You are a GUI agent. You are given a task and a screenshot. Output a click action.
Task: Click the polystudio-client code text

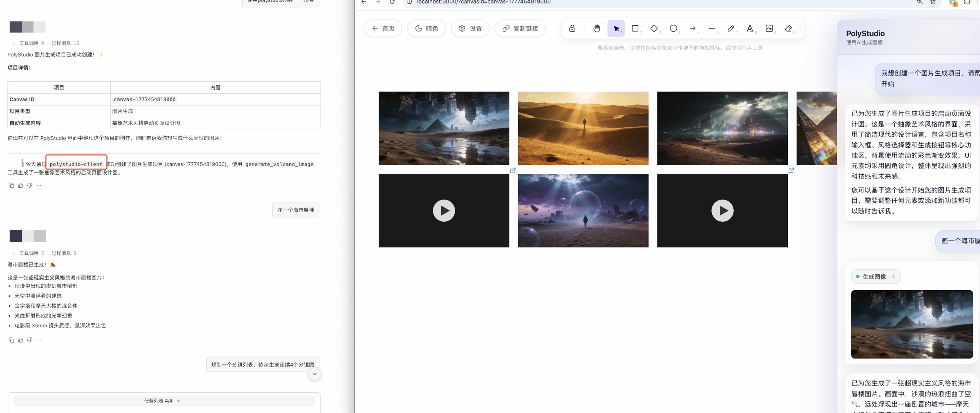click(76, 164)
